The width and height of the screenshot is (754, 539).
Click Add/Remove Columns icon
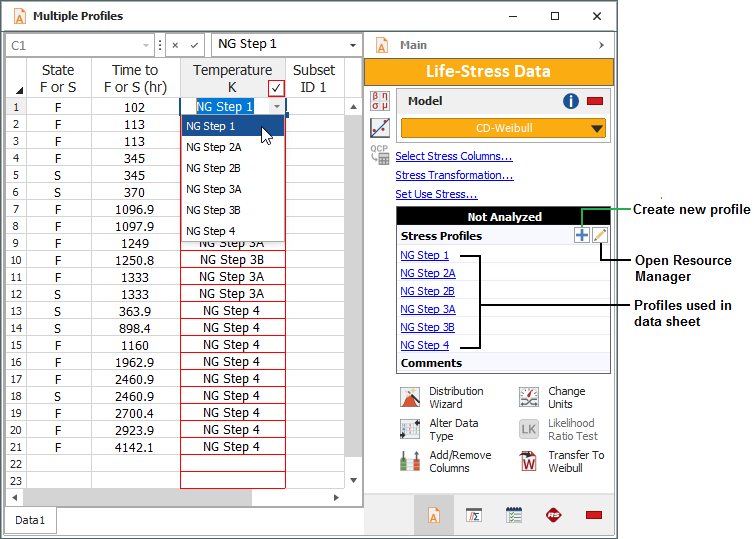[410, 462]
